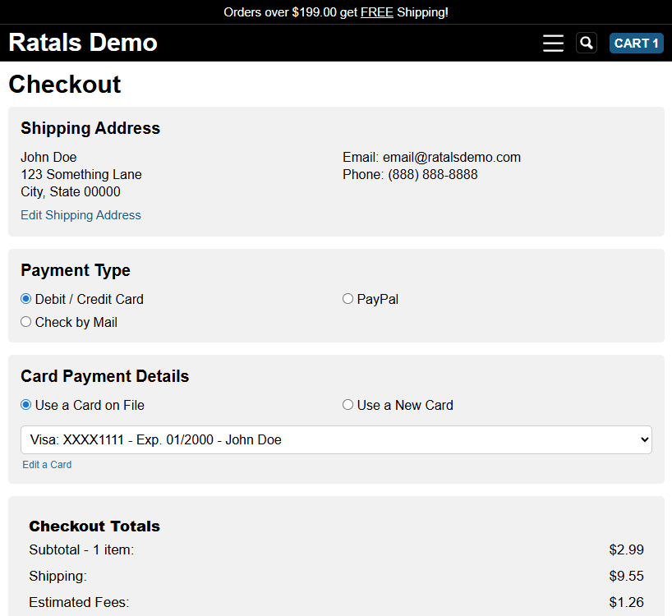
Task: Click the Estimated Fees amount $1.26
Action: [x=627, y=602]
